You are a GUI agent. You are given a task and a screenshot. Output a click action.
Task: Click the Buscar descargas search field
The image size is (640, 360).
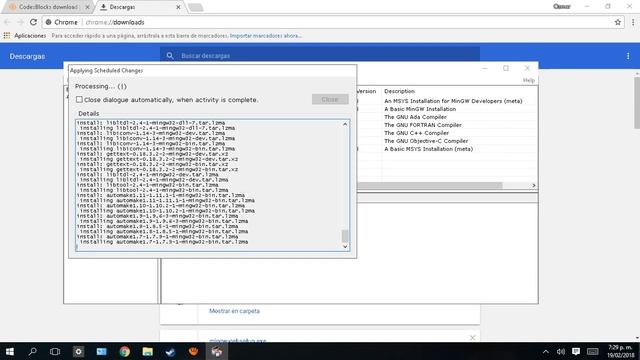[x=320, y=56]
